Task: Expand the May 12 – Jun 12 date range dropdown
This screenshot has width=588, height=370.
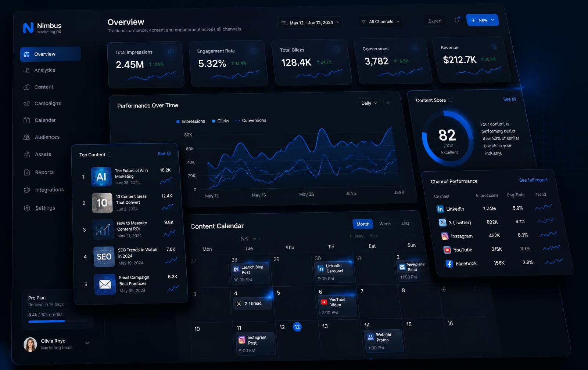Action: pos(310,22)
